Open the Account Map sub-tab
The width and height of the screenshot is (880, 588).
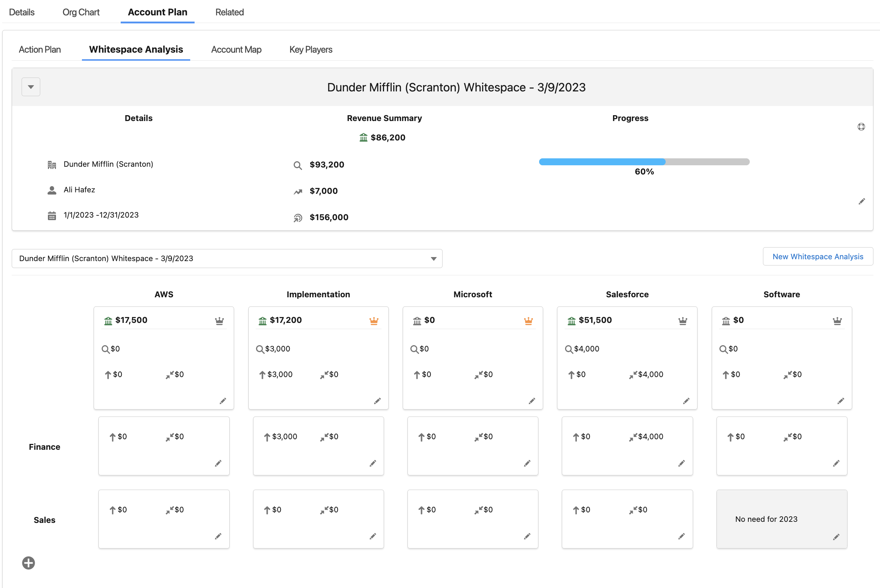click(x=236, y=49)
